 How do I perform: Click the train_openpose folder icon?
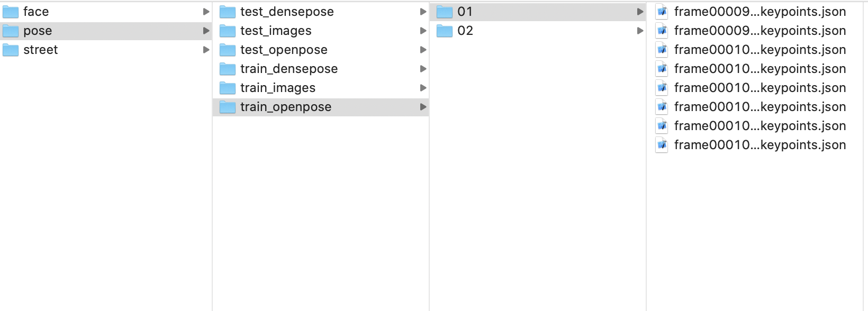[227, 107]
